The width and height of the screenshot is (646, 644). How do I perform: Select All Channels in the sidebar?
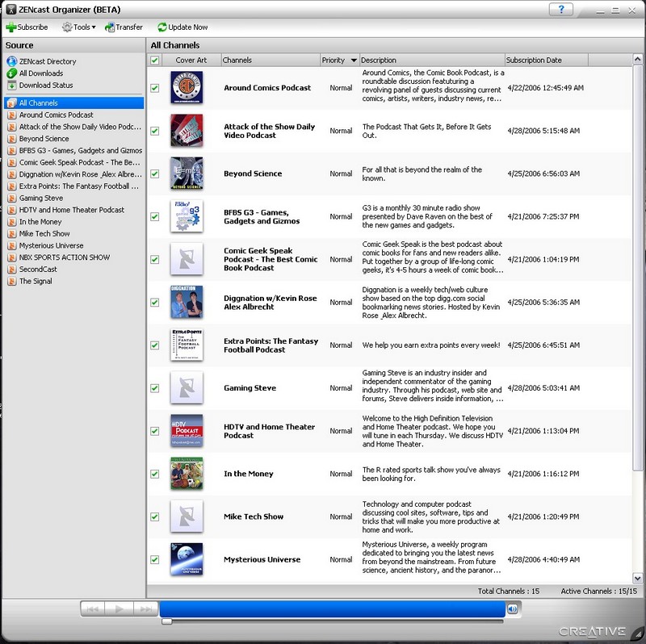tap(74, 103)
